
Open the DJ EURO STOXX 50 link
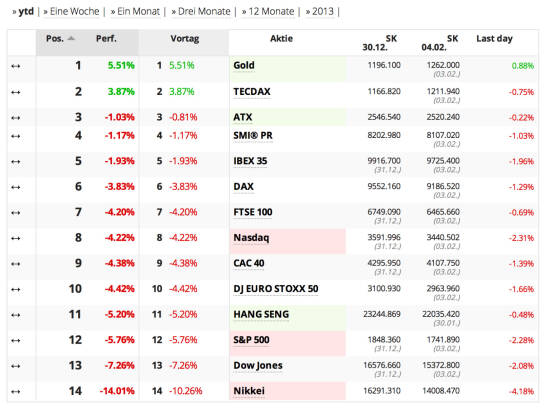point(276,289)
